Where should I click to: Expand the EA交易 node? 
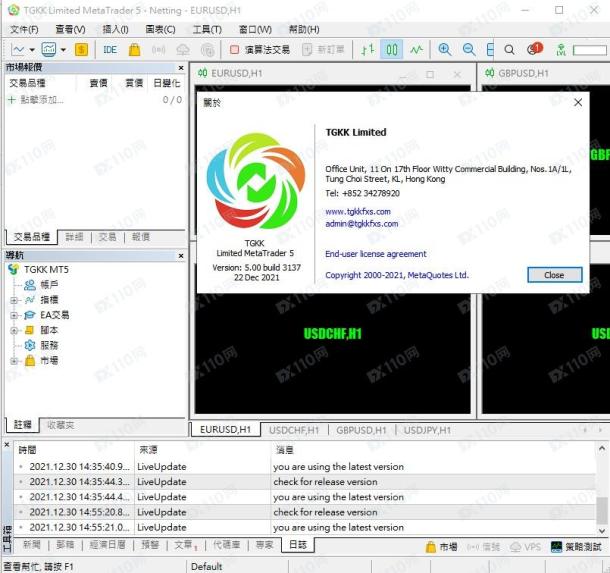(14, 315)
